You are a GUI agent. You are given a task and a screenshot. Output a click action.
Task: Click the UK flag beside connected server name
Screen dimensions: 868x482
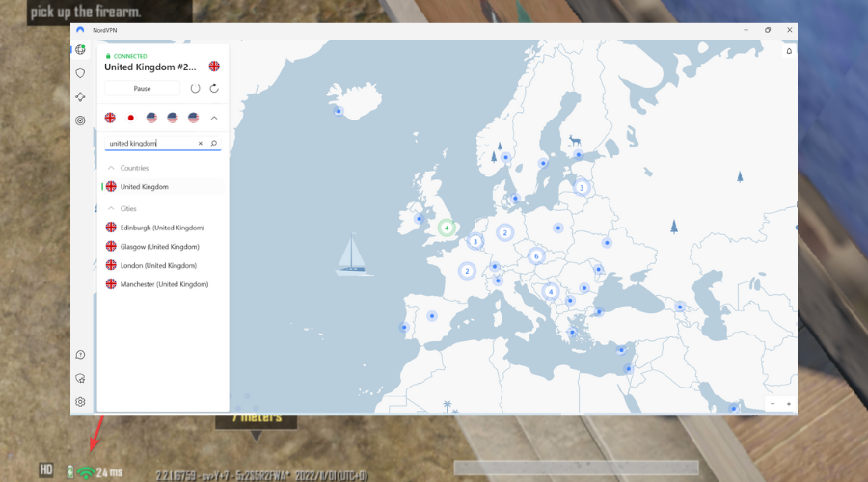point(214,67)
